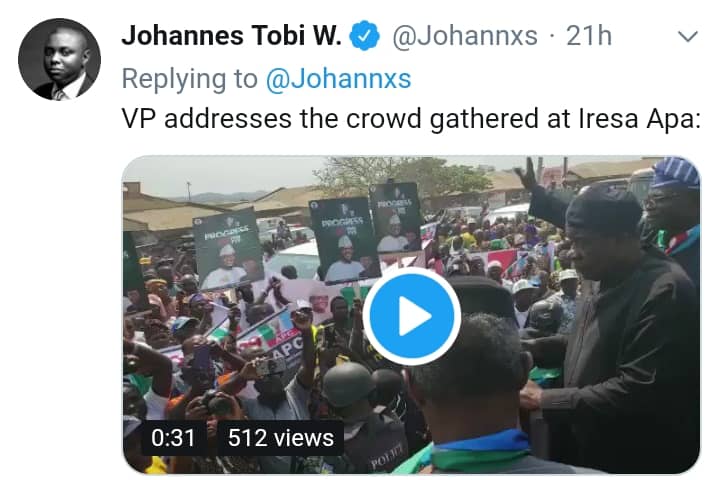Open the Johannes Tobi W. display name
Screen dimensions: 720x480
click(x=231, y=36)
